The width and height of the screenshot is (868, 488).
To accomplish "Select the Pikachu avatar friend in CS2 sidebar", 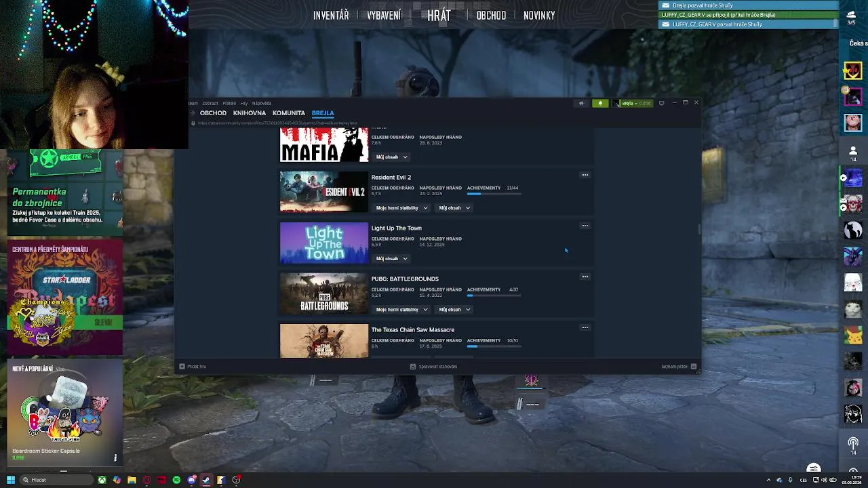I will 853,335.
